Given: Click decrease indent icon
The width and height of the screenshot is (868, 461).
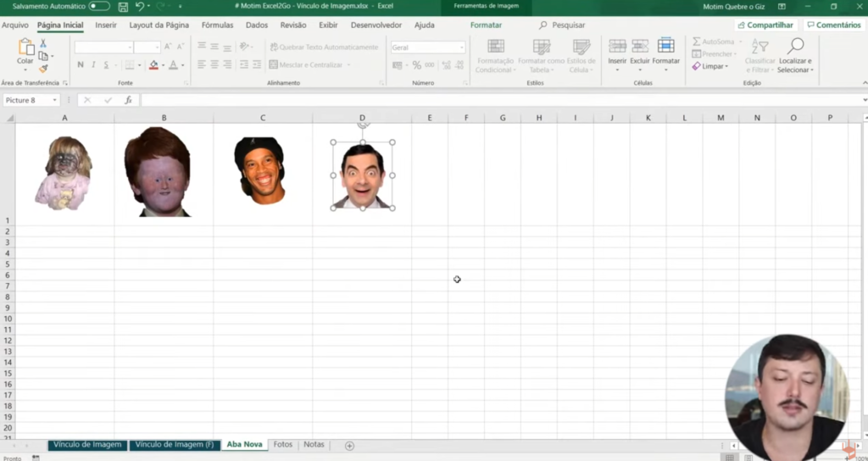Looking at the screenshot, I should click(x=244, y=64).
